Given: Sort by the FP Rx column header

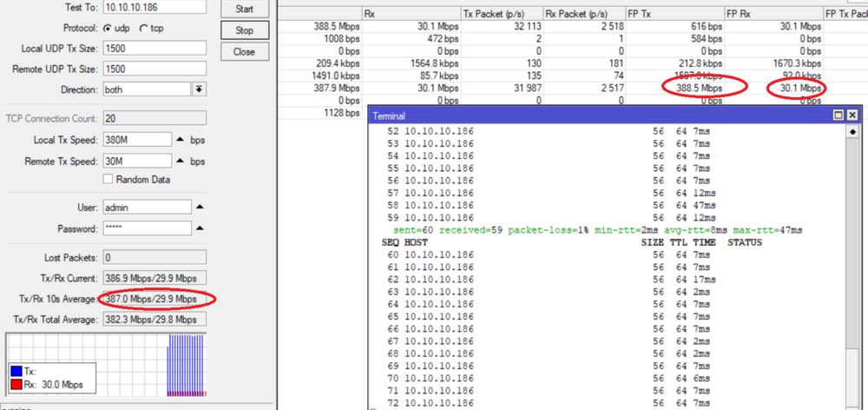Looking at the screenshot, I should tap(774, 13).
